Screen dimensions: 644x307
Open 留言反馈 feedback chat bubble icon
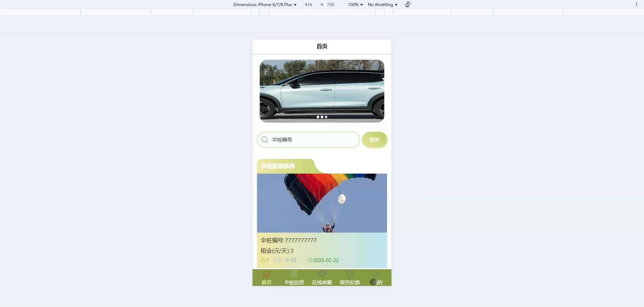click(350, 274)
